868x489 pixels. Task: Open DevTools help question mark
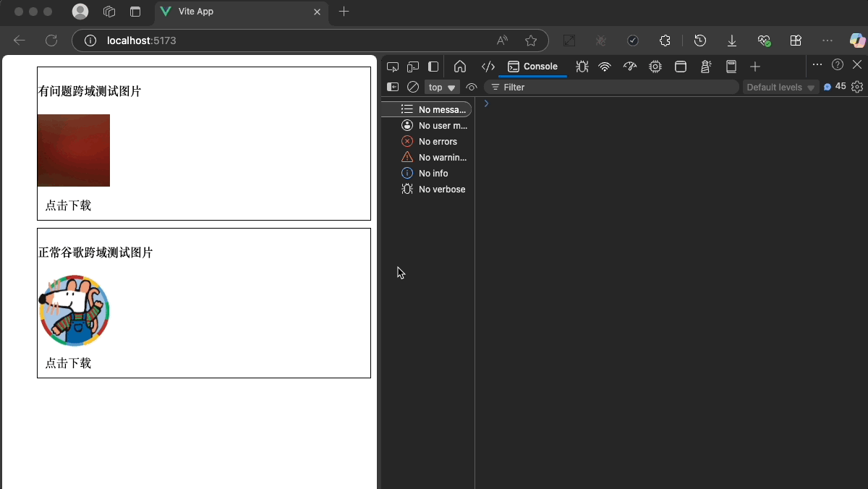838,64
